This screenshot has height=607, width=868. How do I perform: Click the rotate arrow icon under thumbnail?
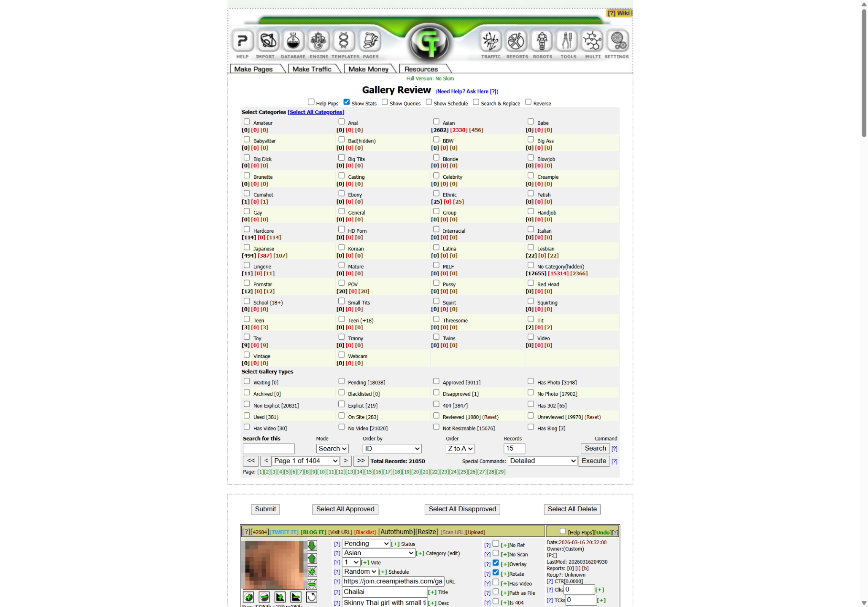pyautogui.click(x=312, y=597)
